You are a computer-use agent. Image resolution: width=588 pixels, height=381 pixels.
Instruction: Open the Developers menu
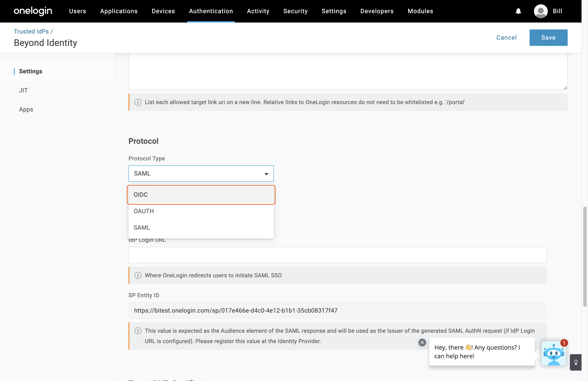pyautogui.click(x=377, y=11)
